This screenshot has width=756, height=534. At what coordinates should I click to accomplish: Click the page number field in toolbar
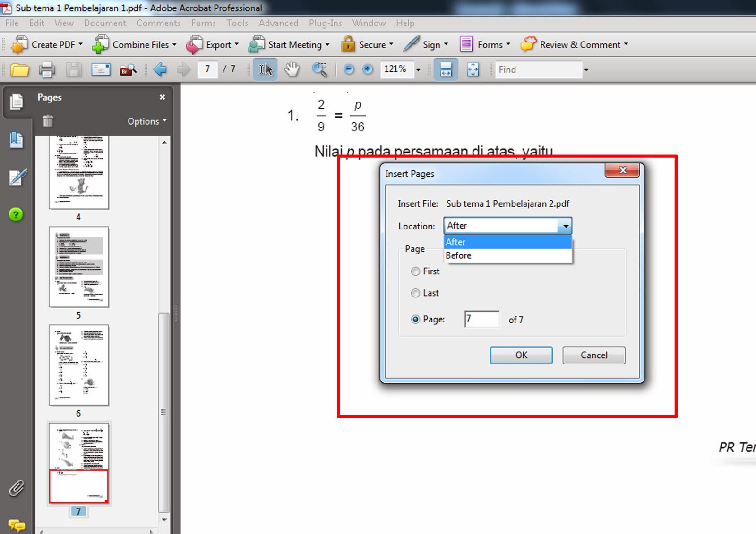click(x=207, y=69)
